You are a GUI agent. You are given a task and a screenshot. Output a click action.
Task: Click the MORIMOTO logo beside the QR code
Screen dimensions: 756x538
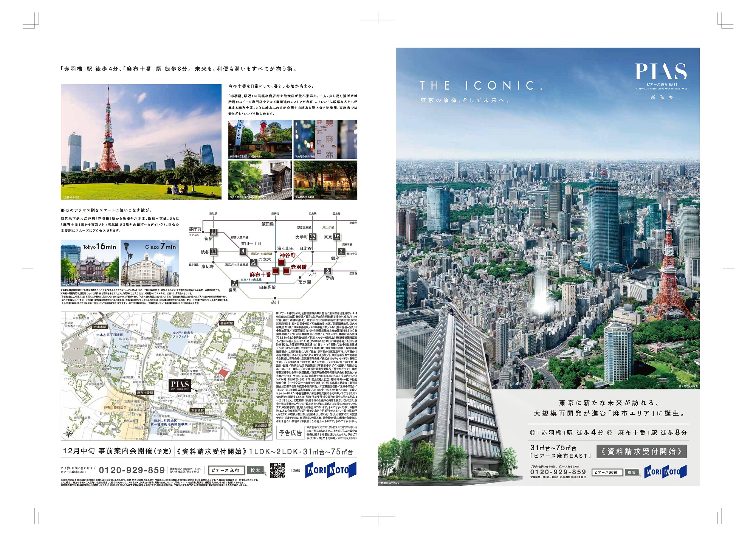click(331, 470)
